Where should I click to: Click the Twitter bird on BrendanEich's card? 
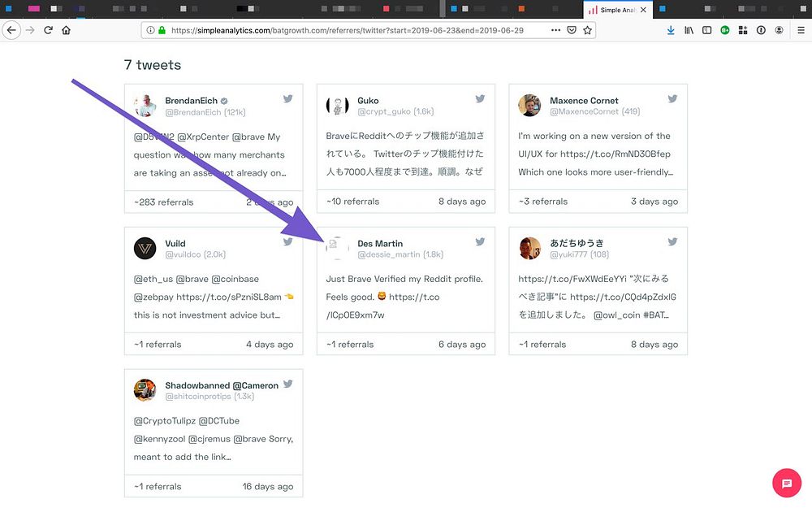[x=288, y=98]
